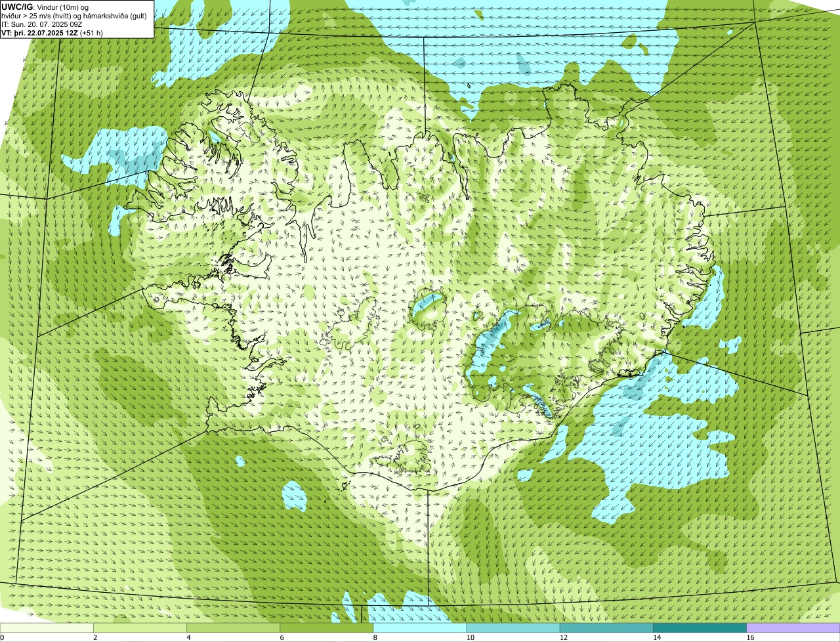Click the legend scale label '16'
This screenshot has height=642, width=840.
coord(750,637)
